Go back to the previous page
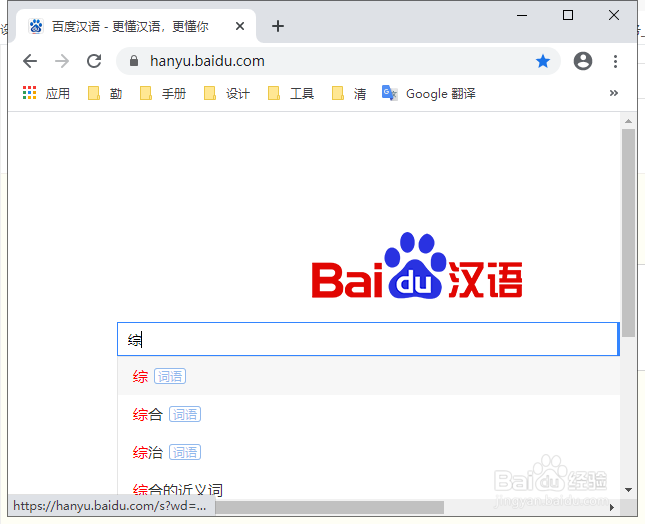This screenshot has width=645, height=524. click(30, 61)
